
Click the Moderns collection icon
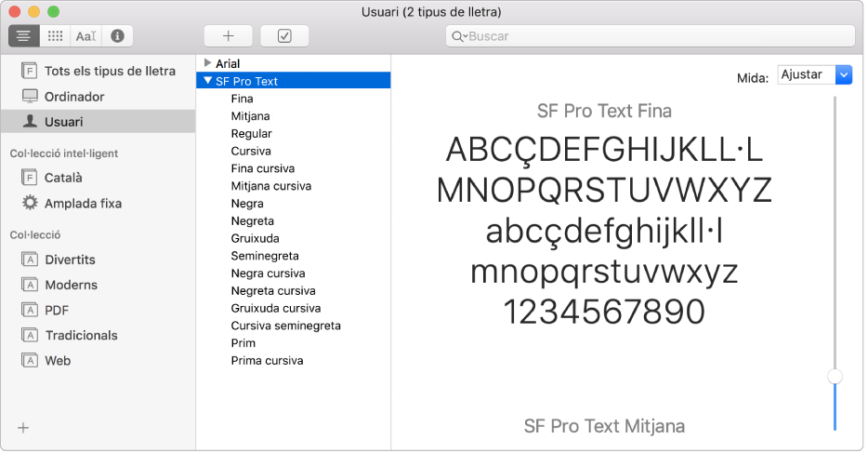(30, 285)
